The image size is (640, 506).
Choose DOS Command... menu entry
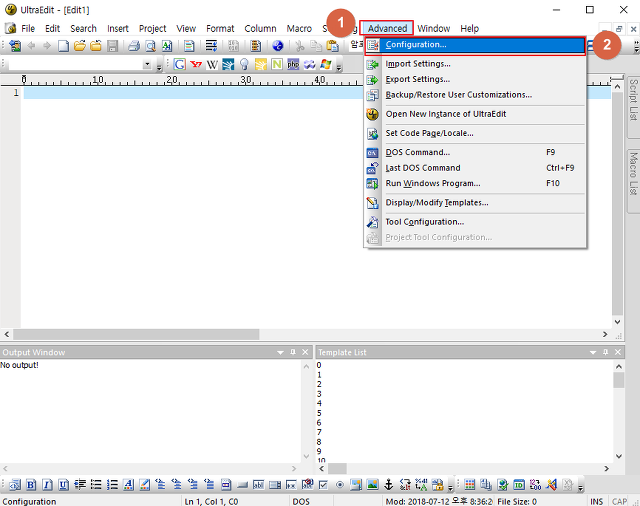pos(475,153)
